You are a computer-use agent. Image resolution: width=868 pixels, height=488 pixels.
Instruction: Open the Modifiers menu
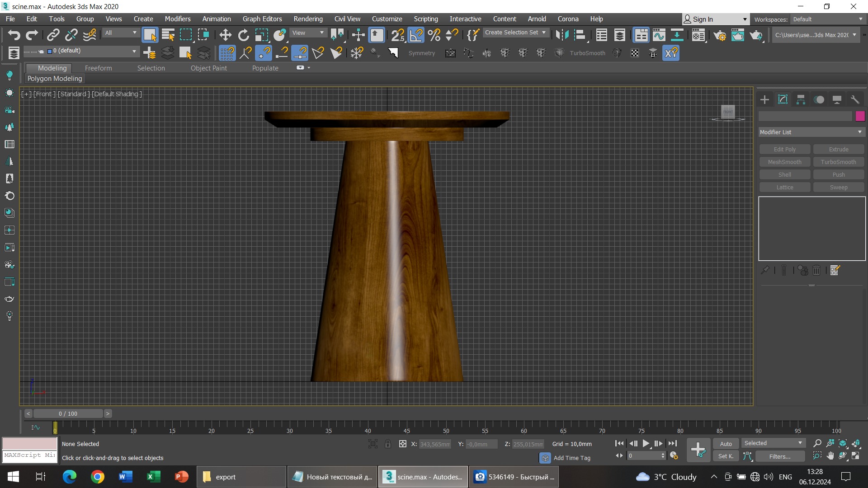[x=177, y=19]
